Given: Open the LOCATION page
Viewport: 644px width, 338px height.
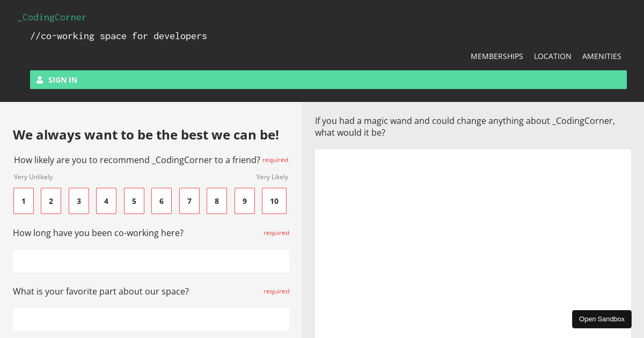Looking at the screenshot, I should (552, 56).
